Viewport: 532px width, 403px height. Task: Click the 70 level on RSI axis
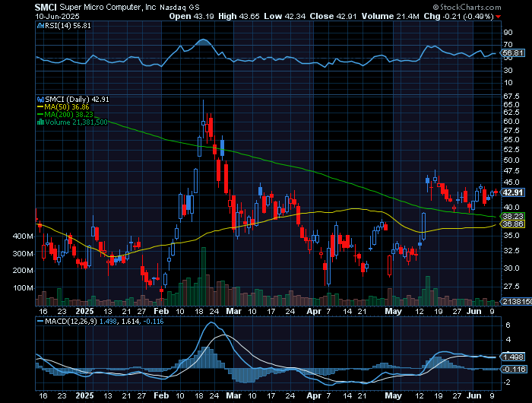[x=508, y=45]
